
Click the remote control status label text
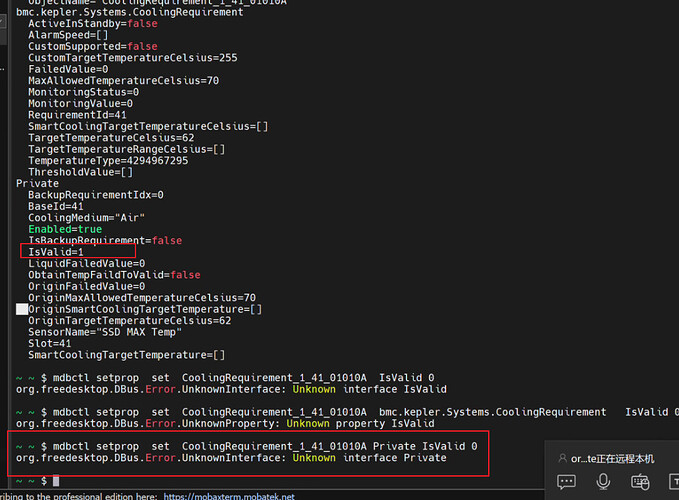click(x=612, y=459)
